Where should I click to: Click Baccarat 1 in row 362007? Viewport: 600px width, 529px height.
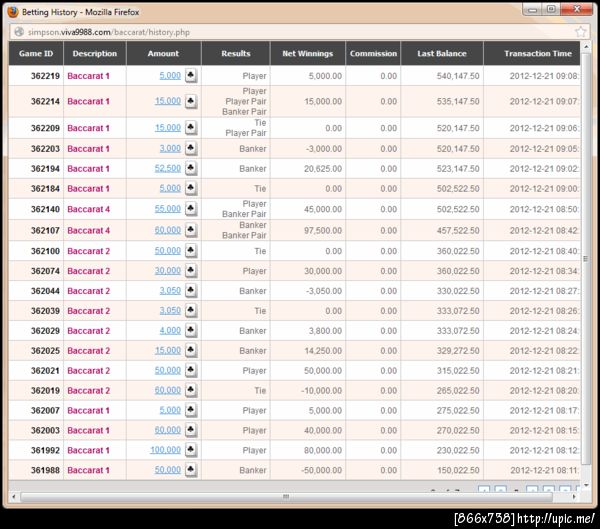(88, 410)
